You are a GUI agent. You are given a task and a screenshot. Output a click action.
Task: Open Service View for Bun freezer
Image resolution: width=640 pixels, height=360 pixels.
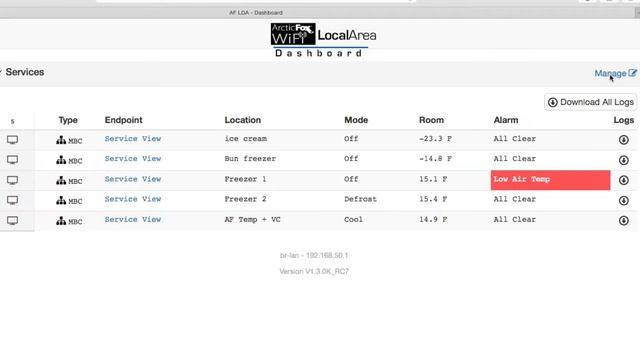click(133, 159)
